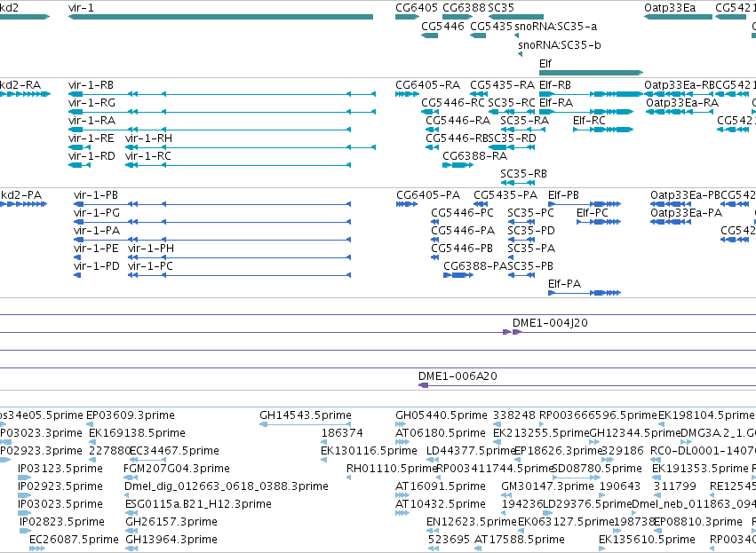The image size is (756, 553).
Task: Open the snoRNA:SC35-b gene label
Action: (x=560, y=44)
